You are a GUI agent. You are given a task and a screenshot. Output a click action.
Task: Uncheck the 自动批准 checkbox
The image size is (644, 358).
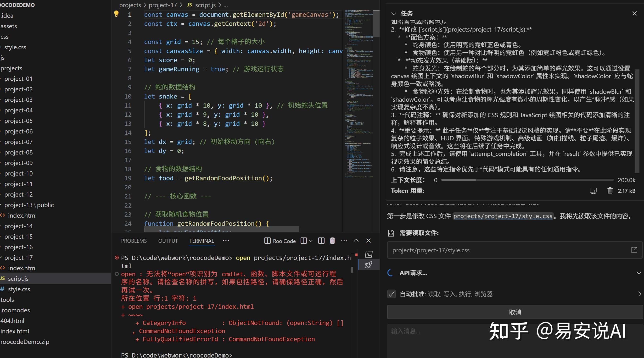coord(391,294)
